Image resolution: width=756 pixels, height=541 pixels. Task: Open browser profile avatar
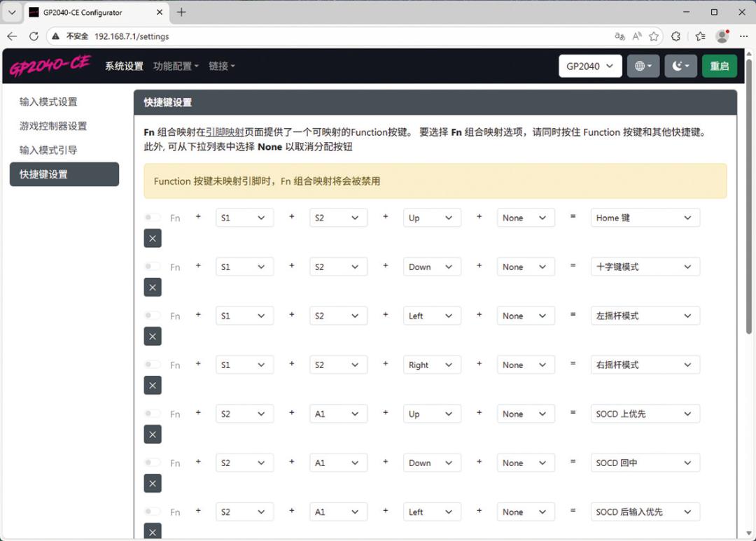pos(722,36)
